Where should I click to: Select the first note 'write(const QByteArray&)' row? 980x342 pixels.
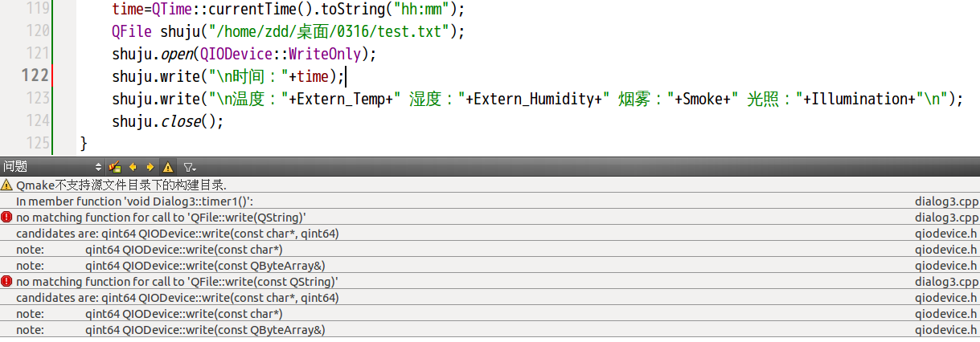[x=490, y=265]
